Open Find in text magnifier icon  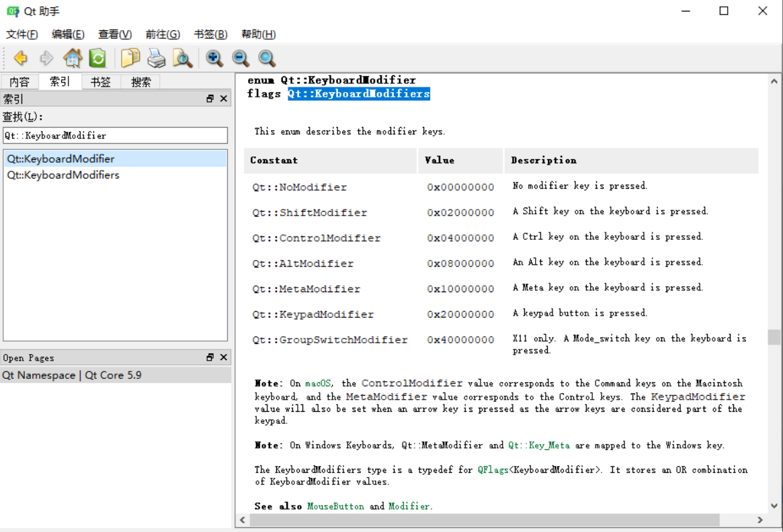[x=182, y=58]
